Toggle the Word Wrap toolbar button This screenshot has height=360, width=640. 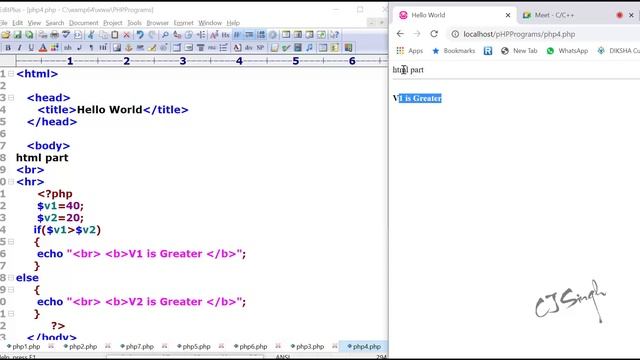[x=237, y=35]
